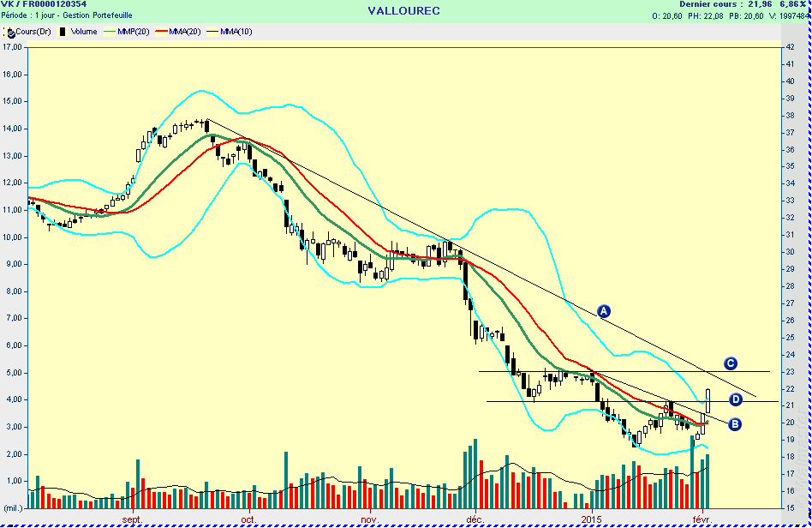Click the "(mil.)" volume unit label

[x=13, y=508]
